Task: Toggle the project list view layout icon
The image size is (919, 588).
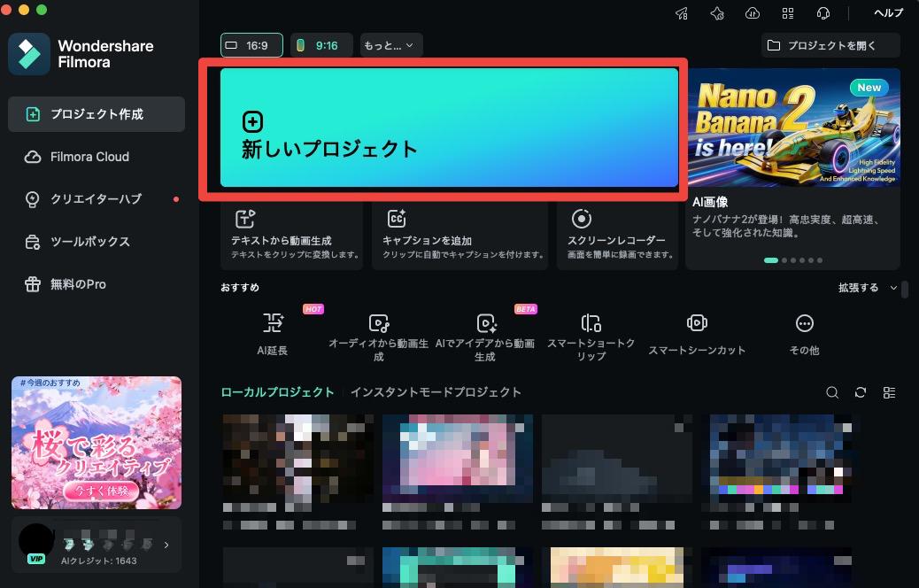Action: pos(890,392)
